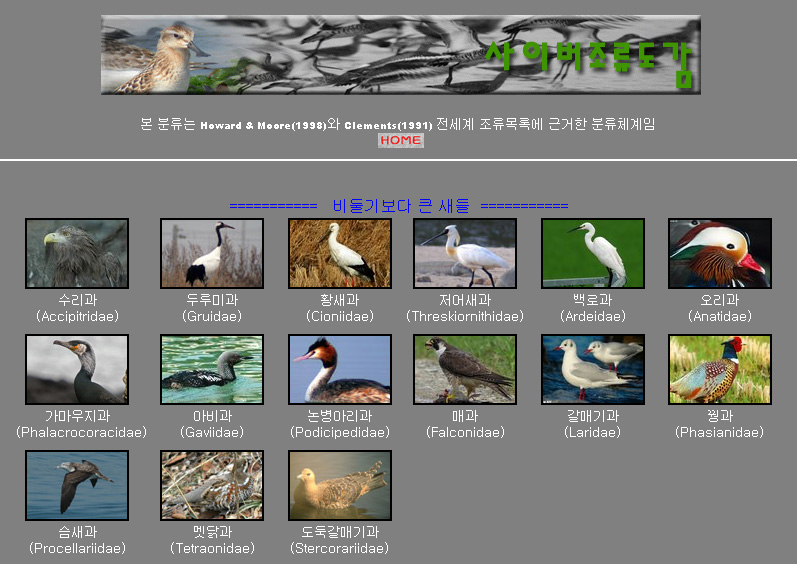797x564 pixels.
Task: Click the 갈매기과 (Laridae) caption
Action: click(x=593, y=424)
